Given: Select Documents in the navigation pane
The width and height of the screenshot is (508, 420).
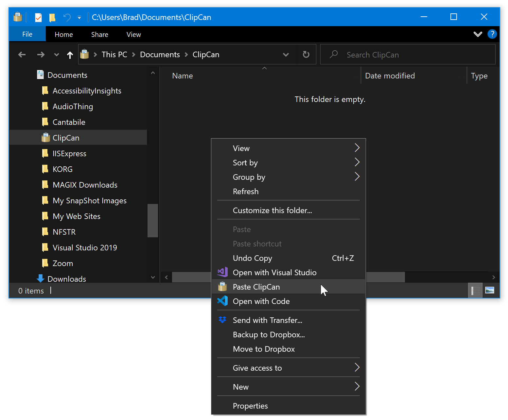Looking at the screenshot, I should (x=67, y=75).
